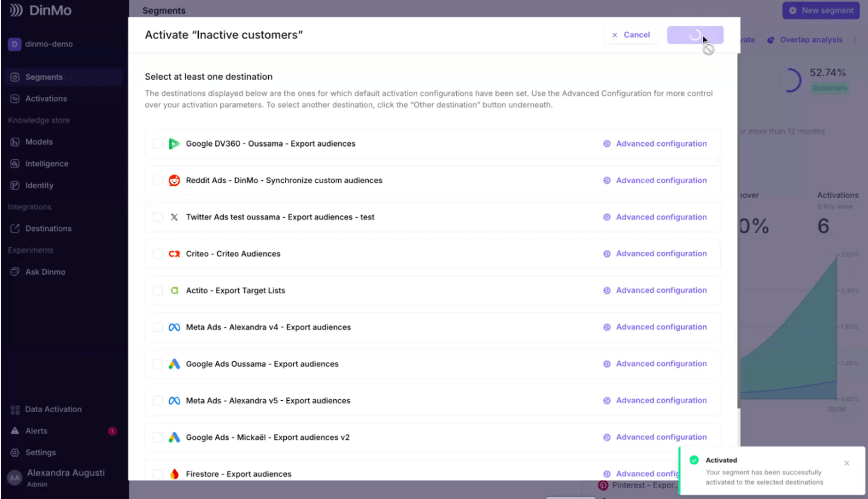Open Advanced configuration for Google DV360
The width and height of the screenshot is (868, 499).
655,144
